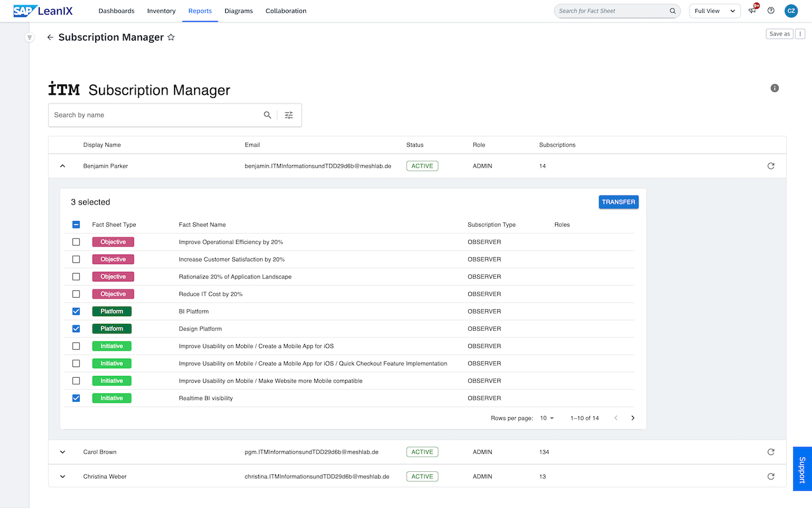The width and height of the screenshot is (812, 508).
Task: Uncheck the Realtime BI visibility row
Action: (76, 398)
